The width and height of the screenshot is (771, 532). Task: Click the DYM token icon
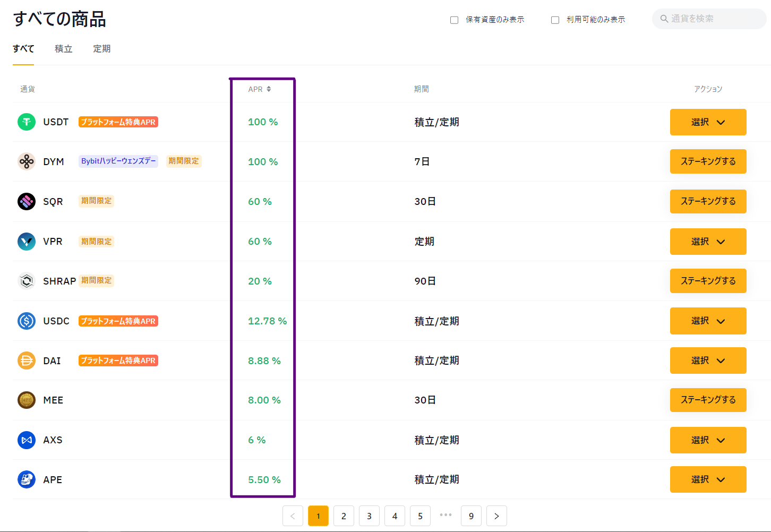[26, 161]
